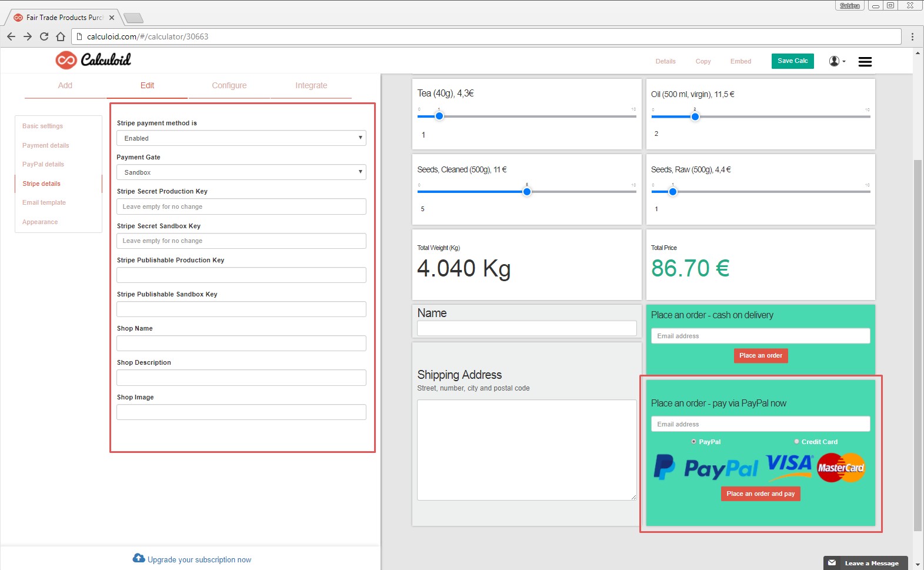This screenshot has height=570, width=924.
Task: Focus Stripe Secret Sandbox Key field
Action: point(241,241)
